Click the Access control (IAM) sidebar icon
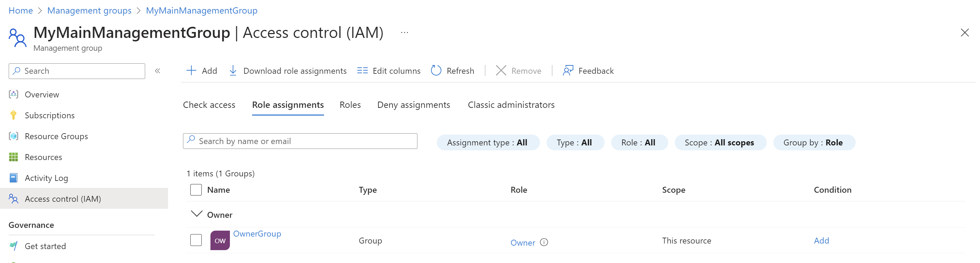The height and width of the screenshot is (263, 980). click(14, 199)
